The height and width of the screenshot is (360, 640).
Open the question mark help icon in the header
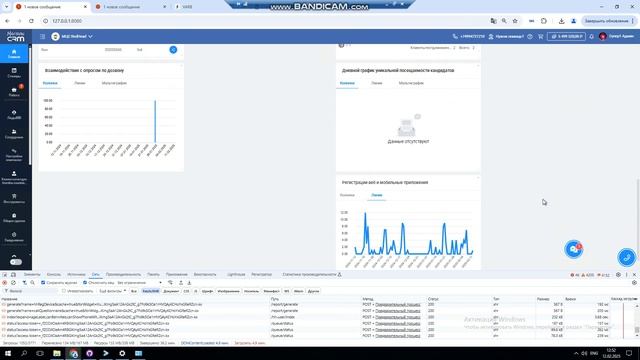tap(530, 36)
